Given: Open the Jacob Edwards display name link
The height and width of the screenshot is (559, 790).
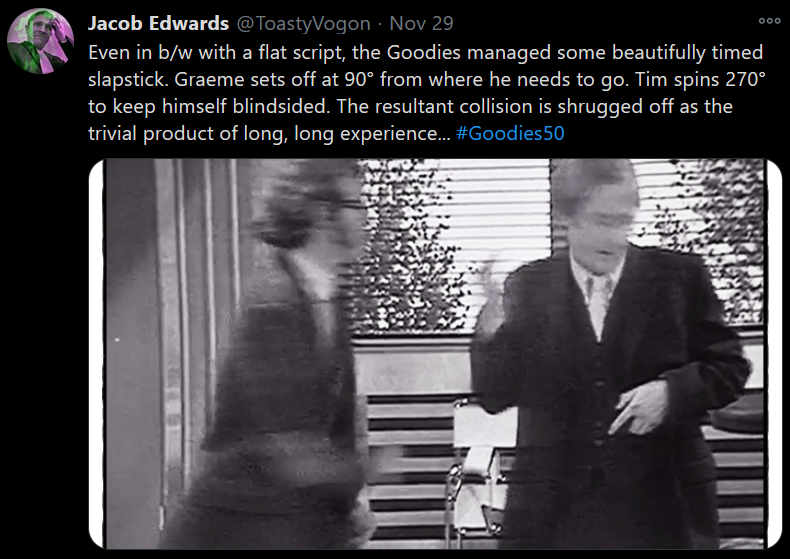Looking at the screenshot, I should tap(158, 23).
